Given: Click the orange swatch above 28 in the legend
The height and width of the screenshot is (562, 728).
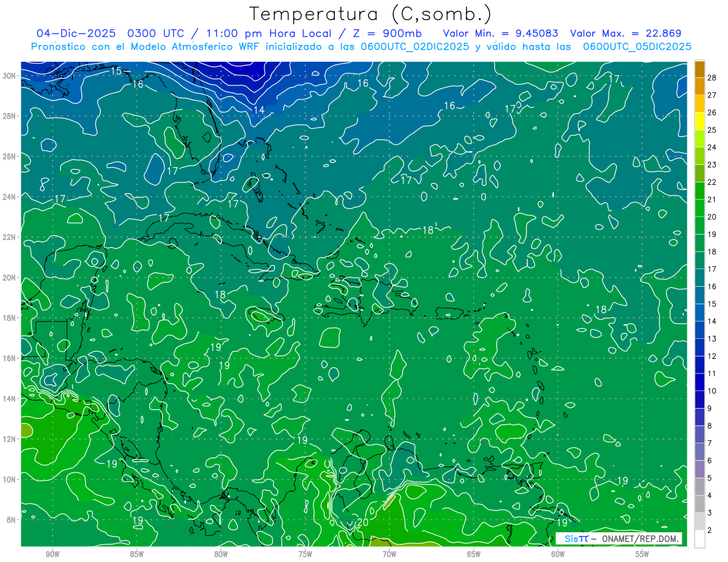Looking at the screenshot, I should pos(700,69).
